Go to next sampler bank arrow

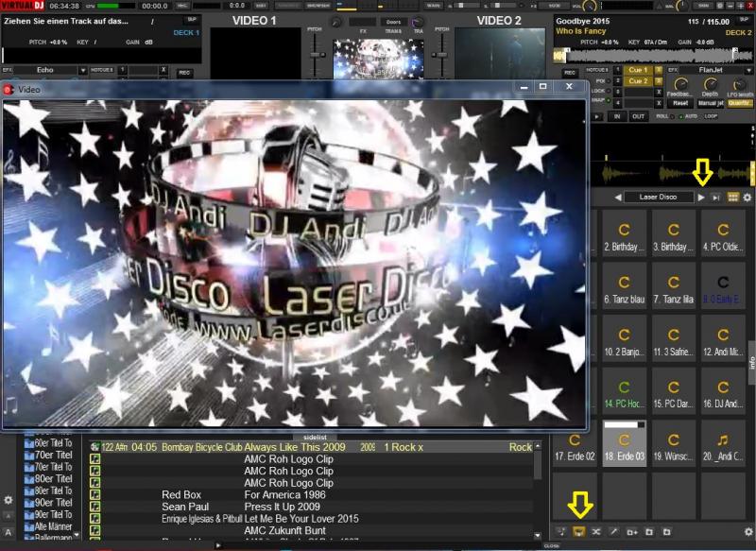click(701, 198)
